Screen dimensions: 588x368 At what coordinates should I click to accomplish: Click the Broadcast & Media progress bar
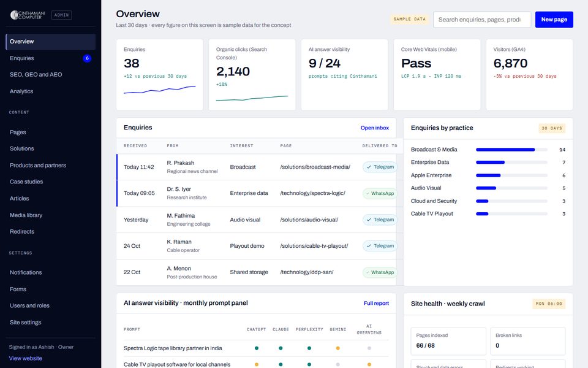click(x=511, y=150)
